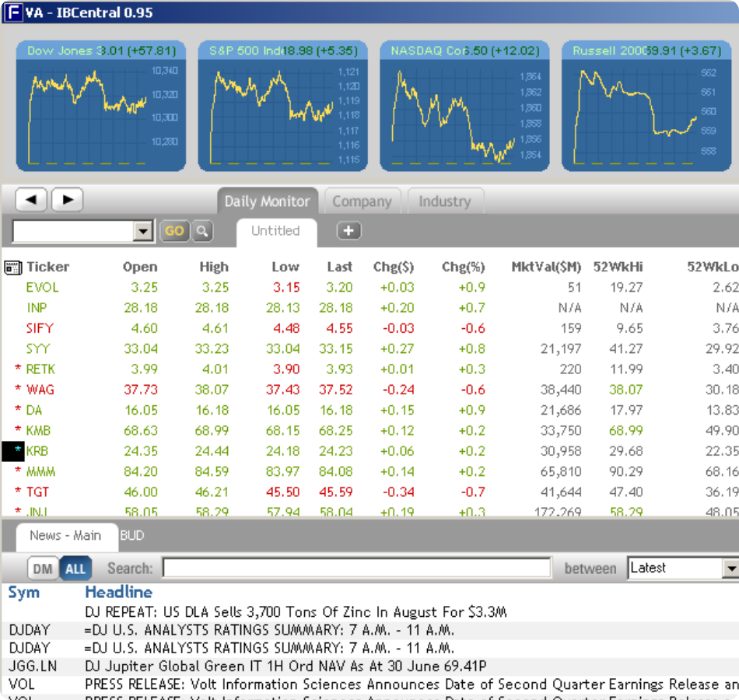Open the DJ REPEAT zinc headline
Screen dimensions: 739x700
[296, 612]
